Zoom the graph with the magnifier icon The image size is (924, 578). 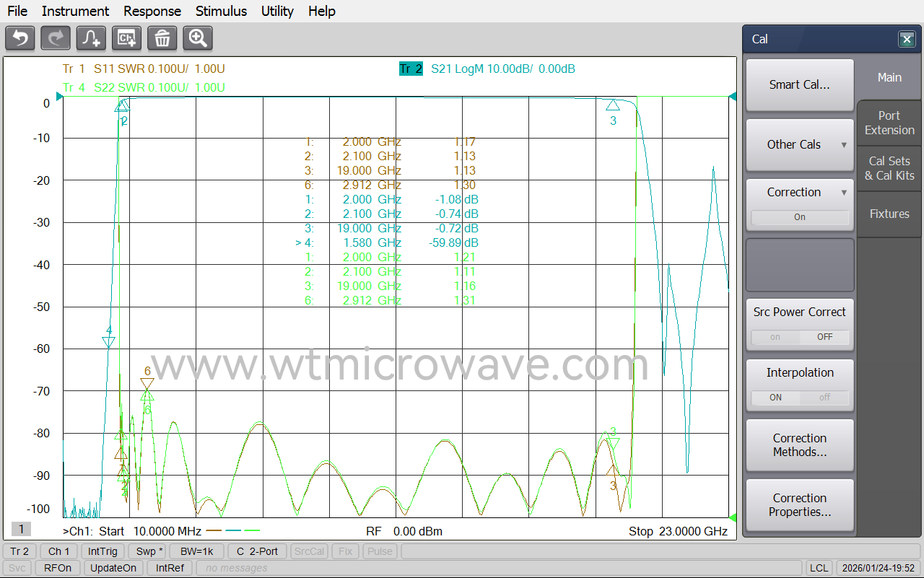197,38
